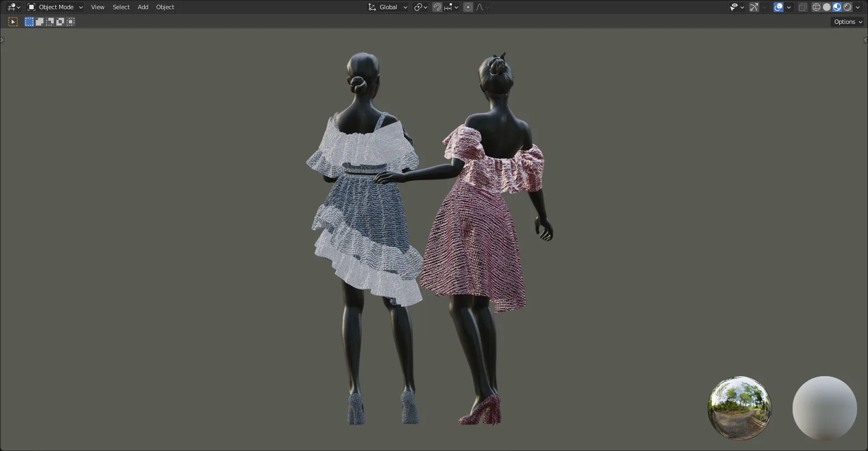
Task: Open the snapping options dropdown
Action: 451,7
